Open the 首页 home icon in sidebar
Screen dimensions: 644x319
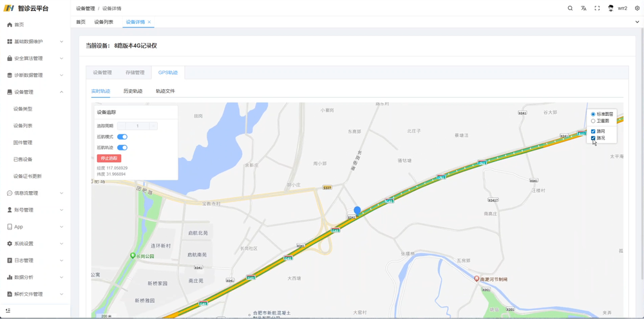point(10,24)
